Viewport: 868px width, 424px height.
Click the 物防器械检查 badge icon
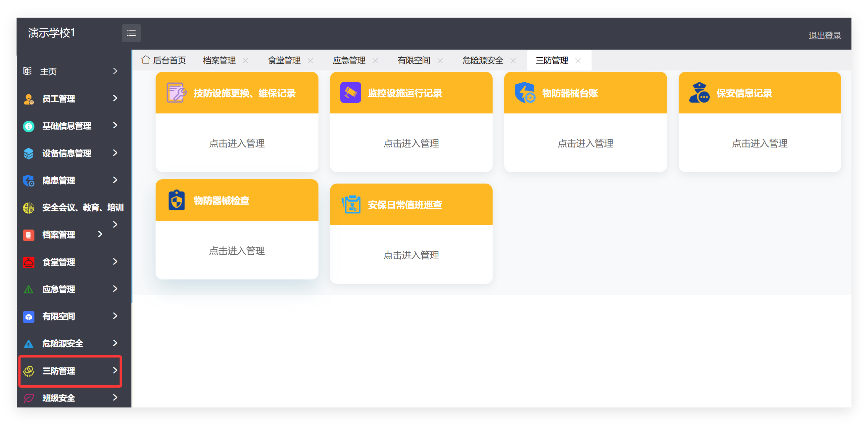(176, 200)
